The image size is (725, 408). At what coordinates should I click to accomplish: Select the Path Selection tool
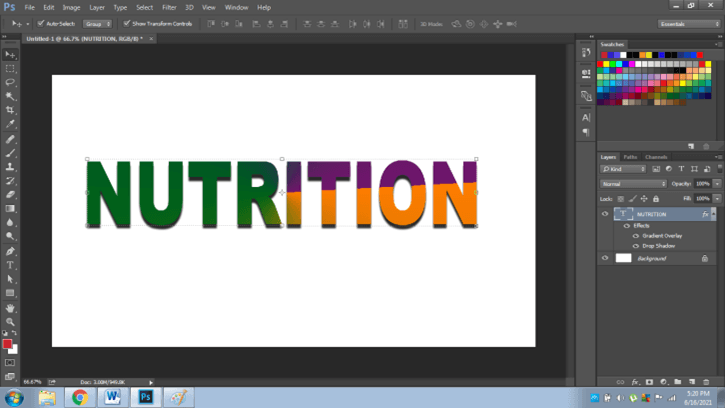(x=10, y=279)
